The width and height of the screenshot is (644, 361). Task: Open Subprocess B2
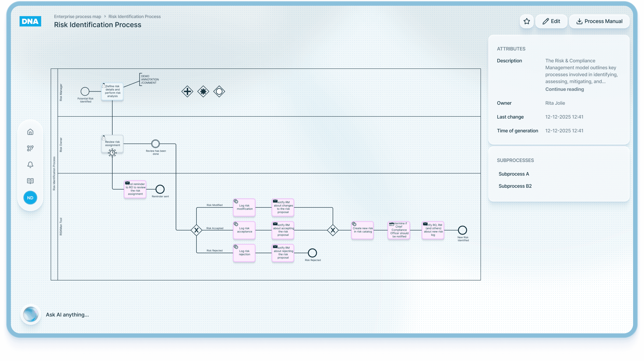click(515, 186)
